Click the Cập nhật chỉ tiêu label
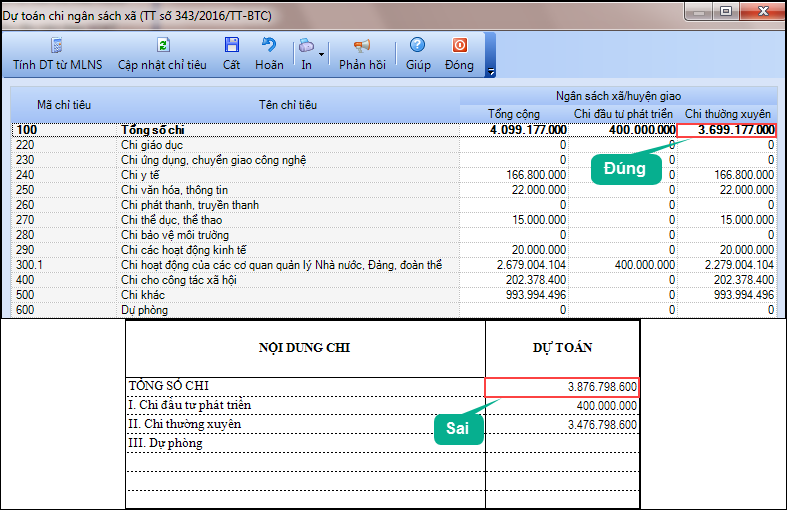This screenshot has width=787, height=510. [162, 65]
